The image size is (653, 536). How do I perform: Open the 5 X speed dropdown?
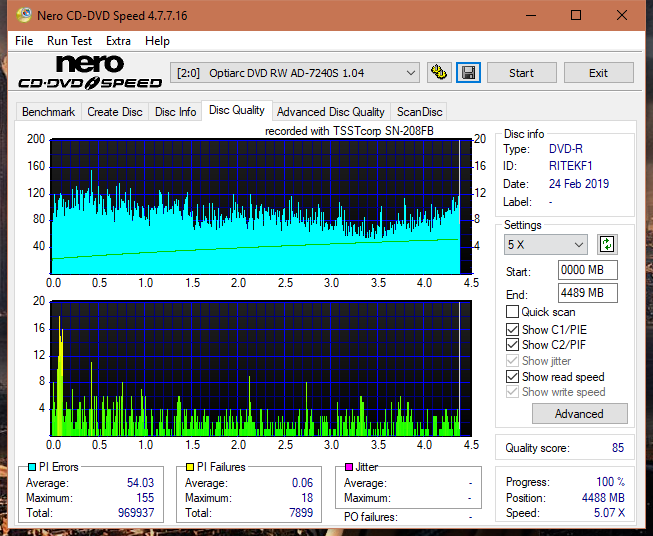pyautogui.click(x=546, y=244)
